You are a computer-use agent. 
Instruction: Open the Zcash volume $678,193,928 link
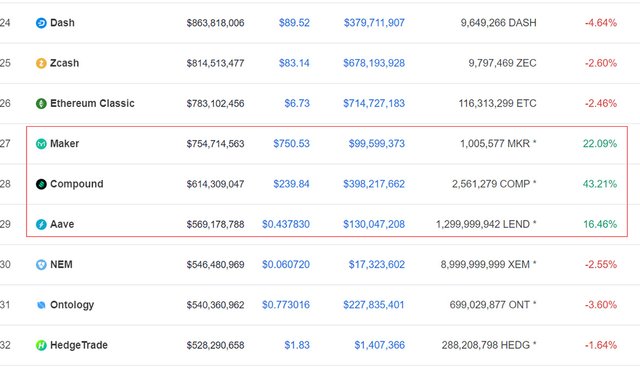tap(374, 63)
